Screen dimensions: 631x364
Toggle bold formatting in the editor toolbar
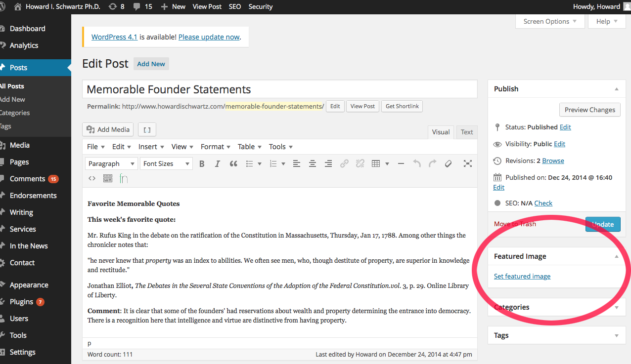[x=202, y=163]
